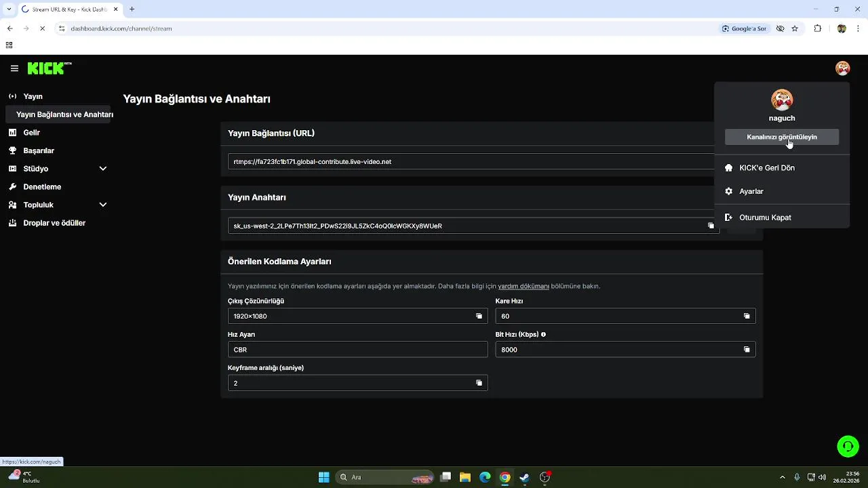Viewport: 868px width, 488px height.
Task: Show hidden system tray icons
Action: pos(782,477)
